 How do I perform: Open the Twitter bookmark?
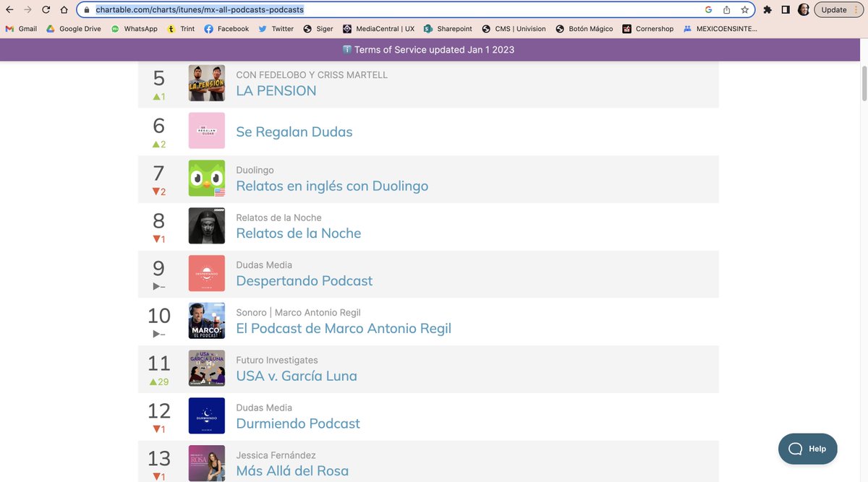[x=276, y=29]
